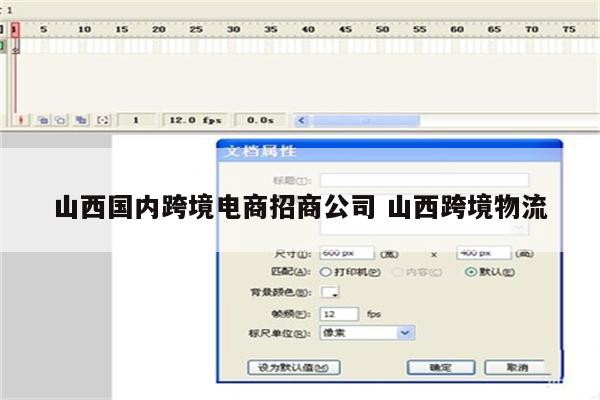600x400 pixels.
Task: Toggle the Onion Skin icon
Action: click(43, 119)
